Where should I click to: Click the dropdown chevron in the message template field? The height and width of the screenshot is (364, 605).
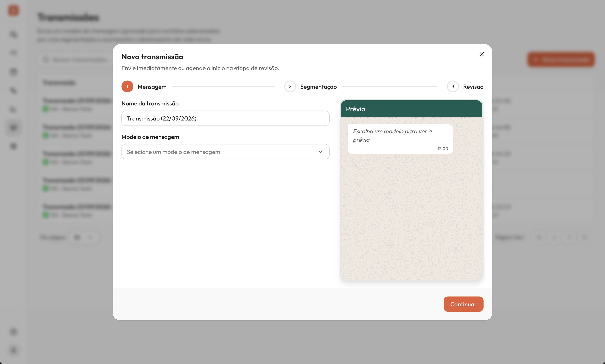[321, 152]
